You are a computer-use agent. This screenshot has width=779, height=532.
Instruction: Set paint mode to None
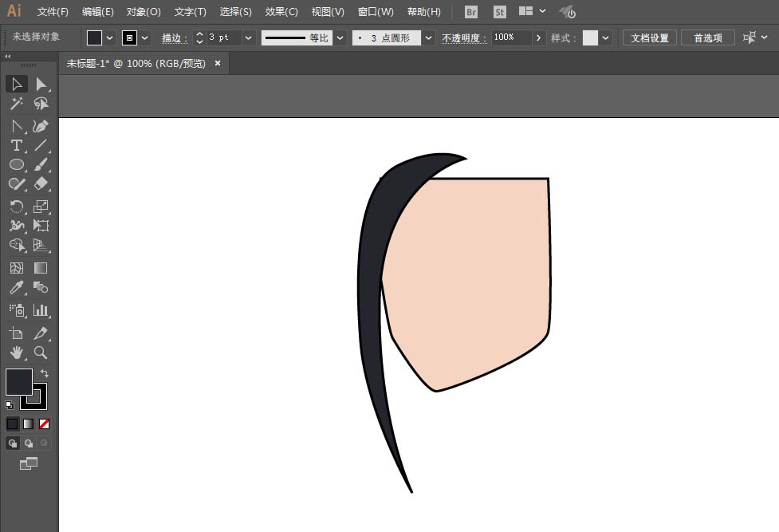coord(45,424)
